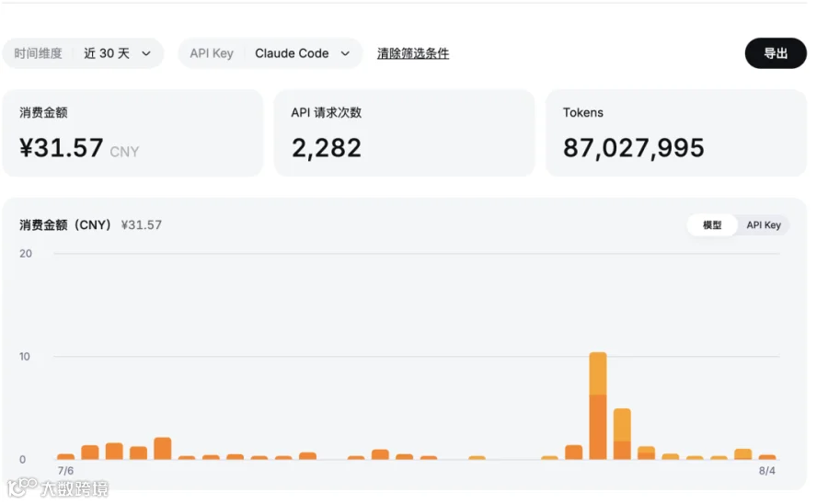
Task: Open the API Key Claude Code dropdown
Action: (x=270, y=53)
